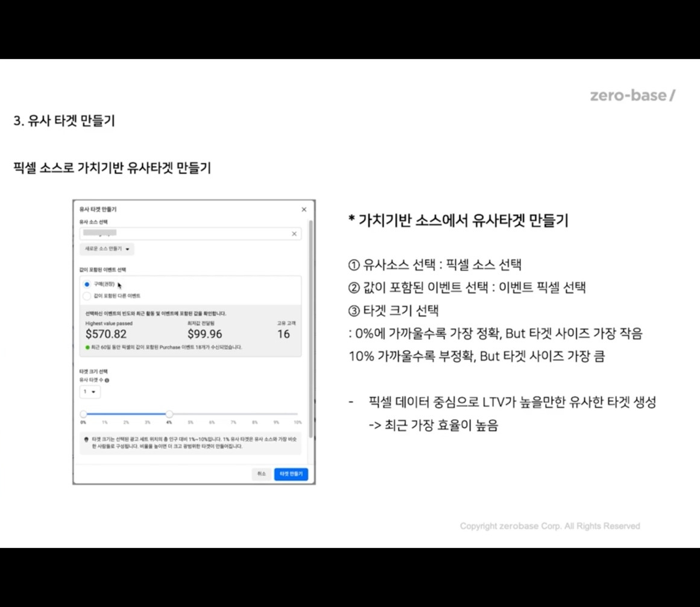Click the Highest value passed $570.82 figure

106,335
